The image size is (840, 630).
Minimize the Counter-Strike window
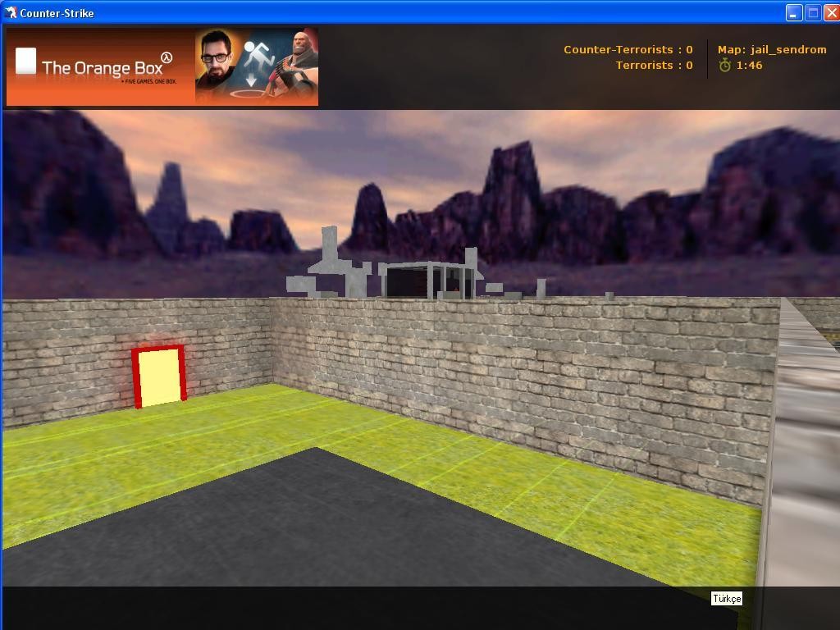[794, 13]
